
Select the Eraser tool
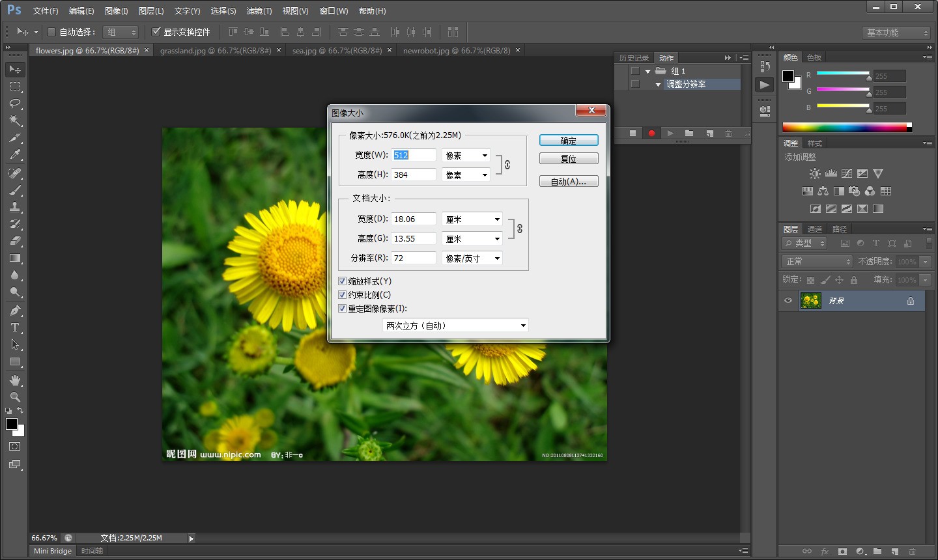[15, 241]
